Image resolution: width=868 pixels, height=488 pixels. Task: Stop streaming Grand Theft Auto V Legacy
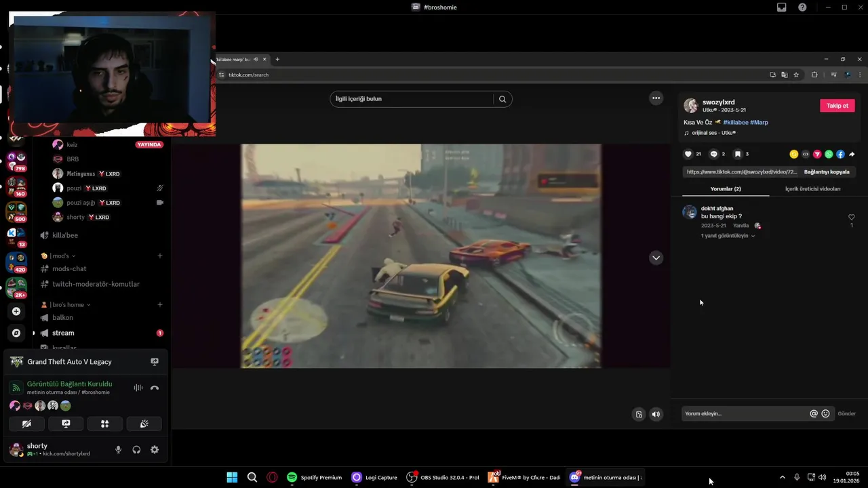tap(155, 362)
